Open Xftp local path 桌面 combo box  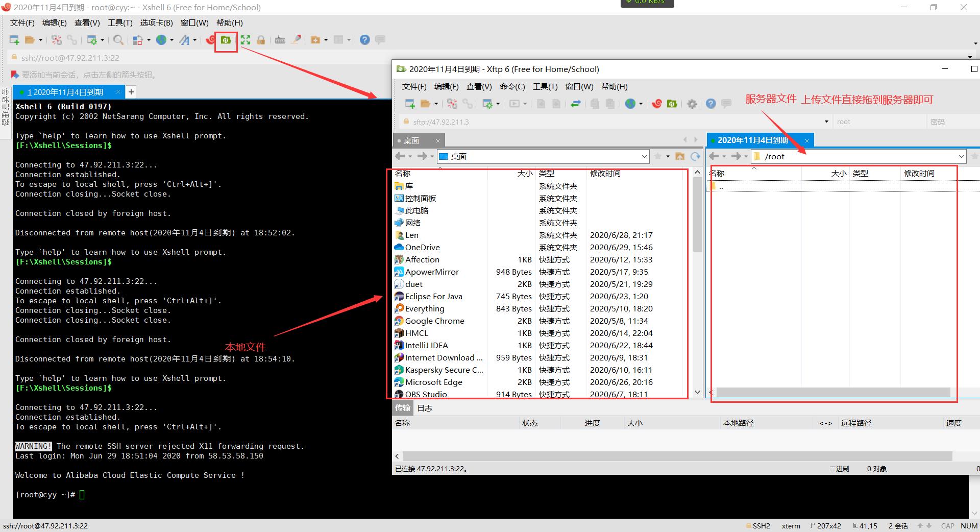tap(543, 156)
